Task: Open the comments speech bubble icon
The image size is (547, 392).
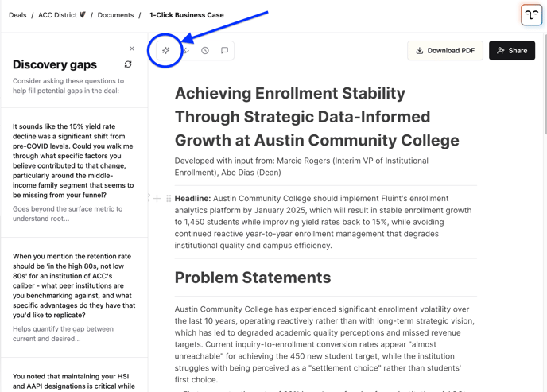Action: [x=225, y=51]
